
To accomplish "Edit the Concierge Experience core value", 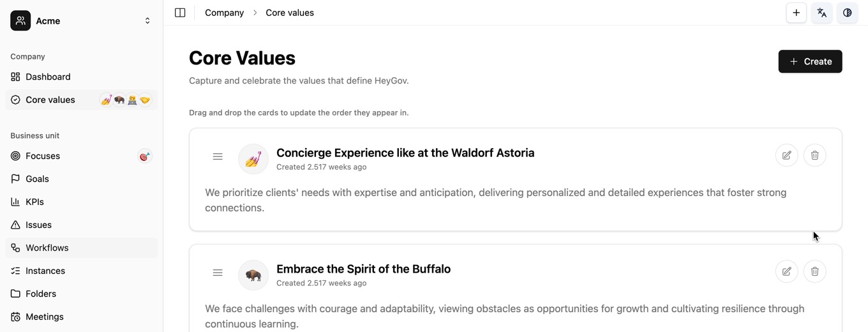I will click(786, 155).
